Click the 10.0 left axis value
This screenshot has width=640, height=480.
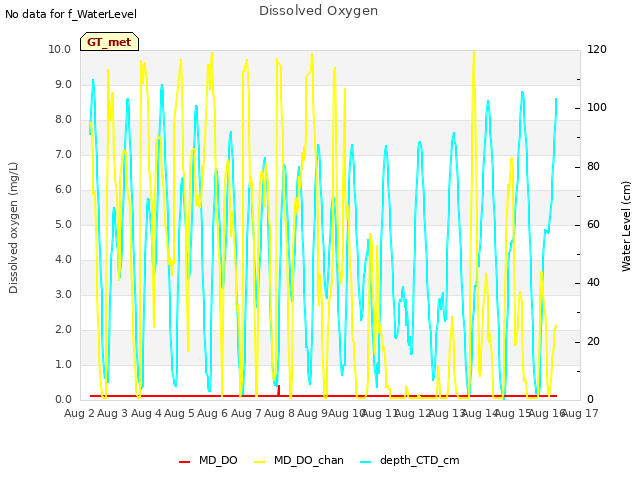tap(60, 49)
